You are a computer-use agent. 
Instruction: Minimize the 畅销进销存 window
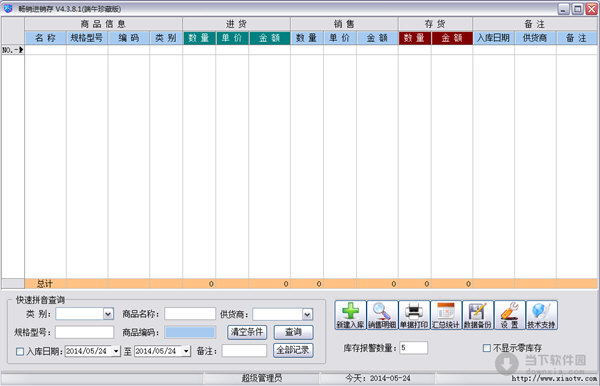(x=564, y=9)
